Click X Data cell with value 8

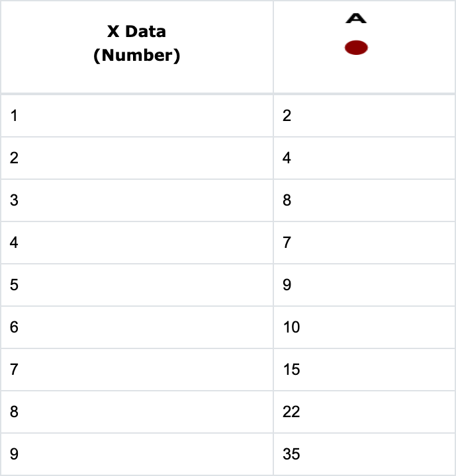136,412
